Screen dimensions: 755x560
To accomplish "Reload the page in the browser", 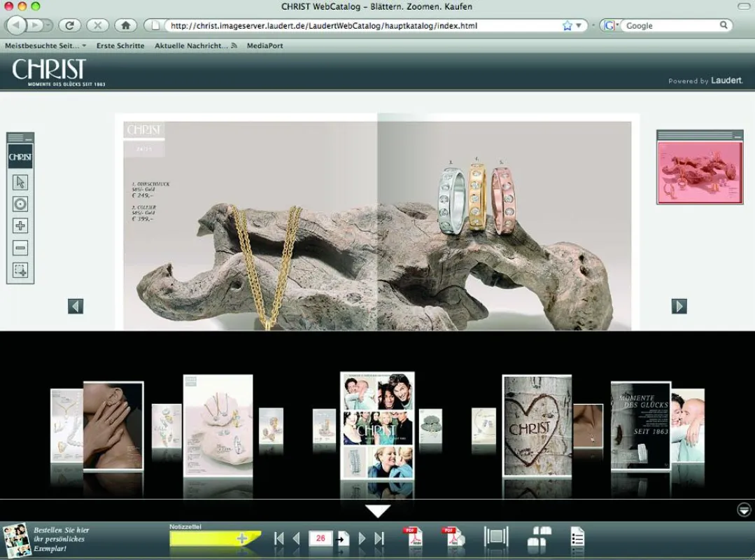I will (x=69, y=25).
